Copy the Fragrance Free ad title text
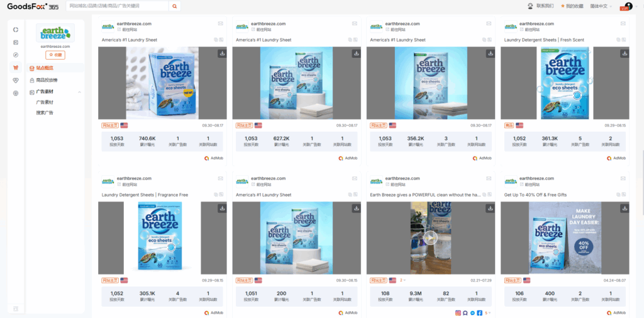The height and width of the screenshot is (318, 644). point(216,195)
